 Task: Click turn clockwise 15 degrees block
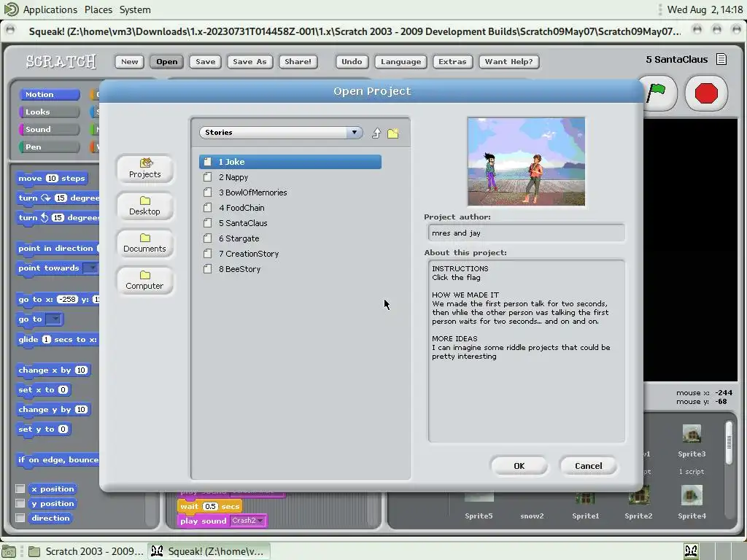pyautogui.click(x=58, y=198)
